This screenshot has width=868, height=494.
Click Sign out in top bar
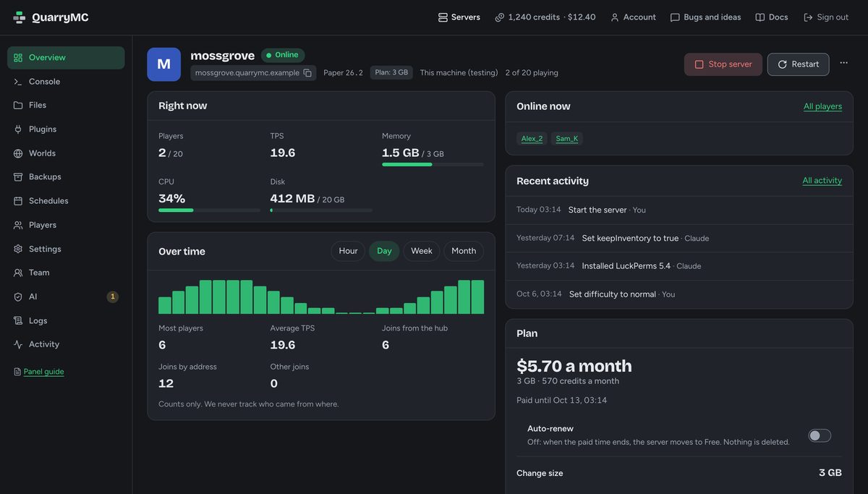pyautogui.click(x=826, y=17)
